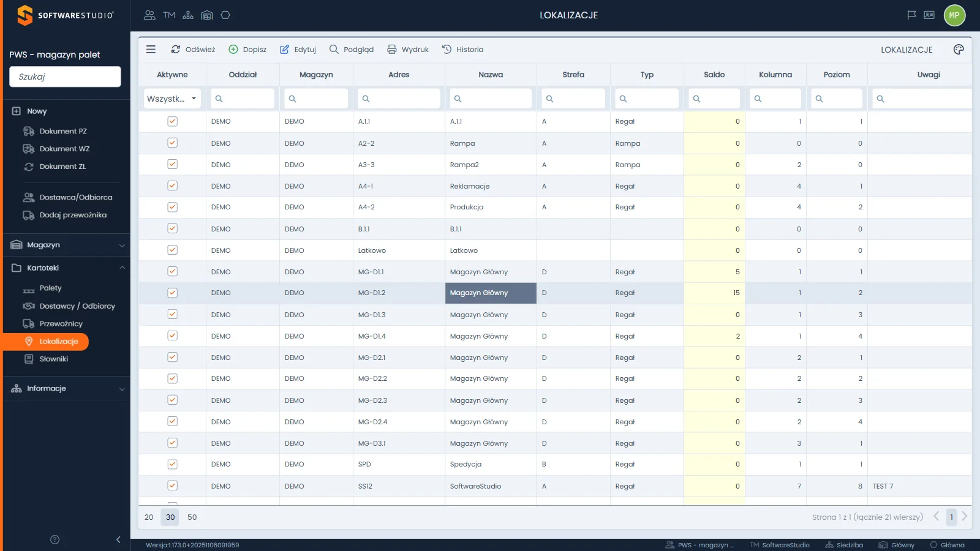Open the contact card icon in top right
This screenshot has width=980, height=551.
point(929,15)
